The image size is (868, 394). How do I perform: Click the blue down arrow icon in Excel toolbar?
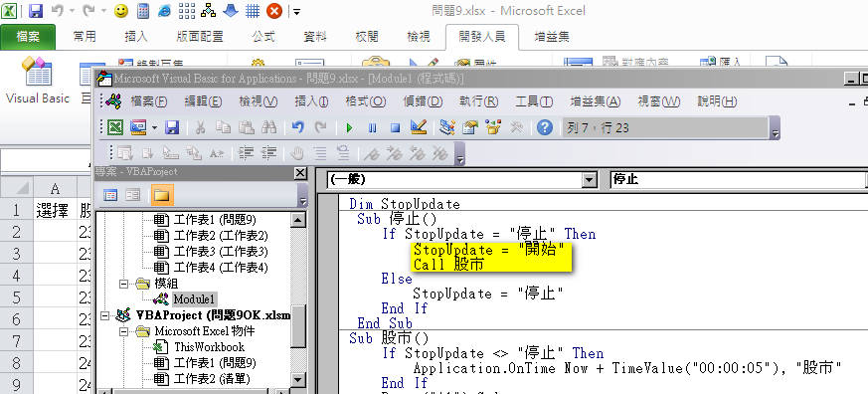[231, 11]
